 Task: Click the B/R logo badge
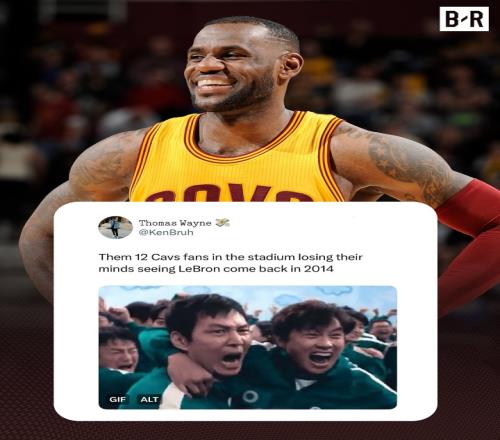(x=464, y=19)
